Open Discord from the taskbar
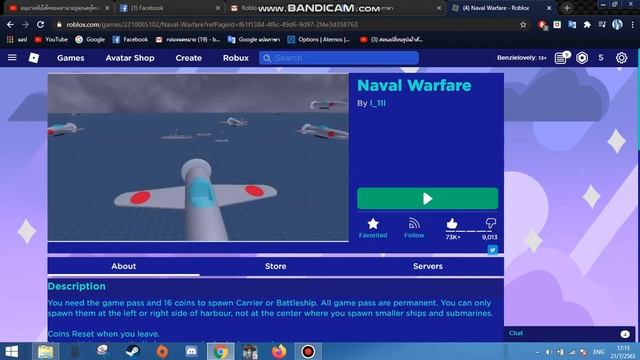Image resolution: width=640 pixels, height=360 pixels. coord(191,351)
